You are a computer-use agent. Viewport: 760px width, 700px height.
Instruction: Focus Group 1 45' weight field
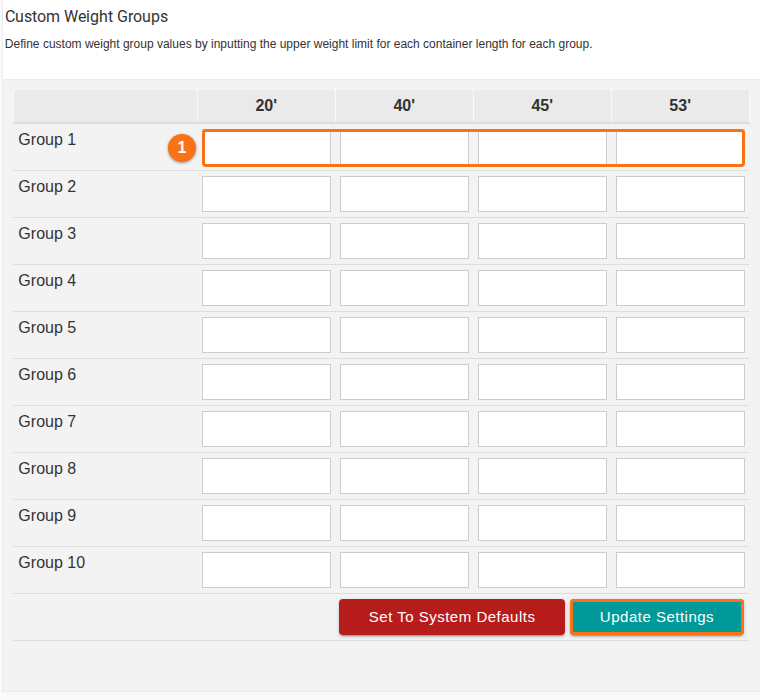click(542, 148)
